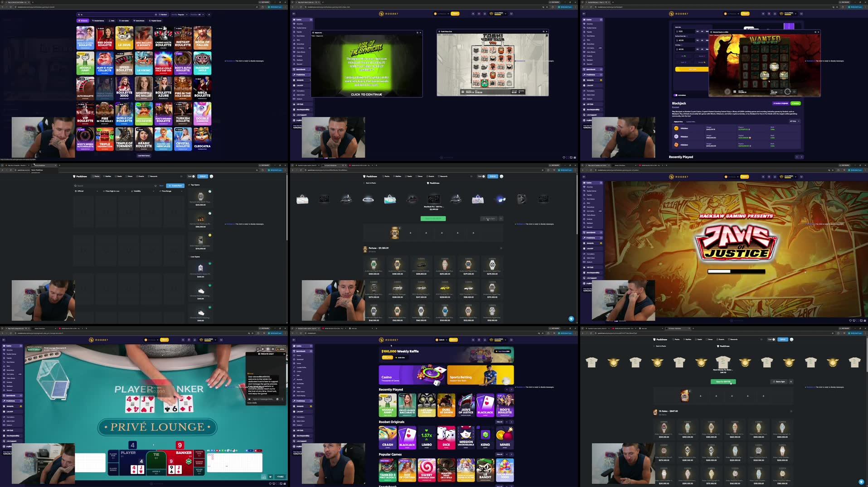Close the Toshi Video Club popup window
The image size is (868, 487).
pyautogui.click(x=547, y=32)
